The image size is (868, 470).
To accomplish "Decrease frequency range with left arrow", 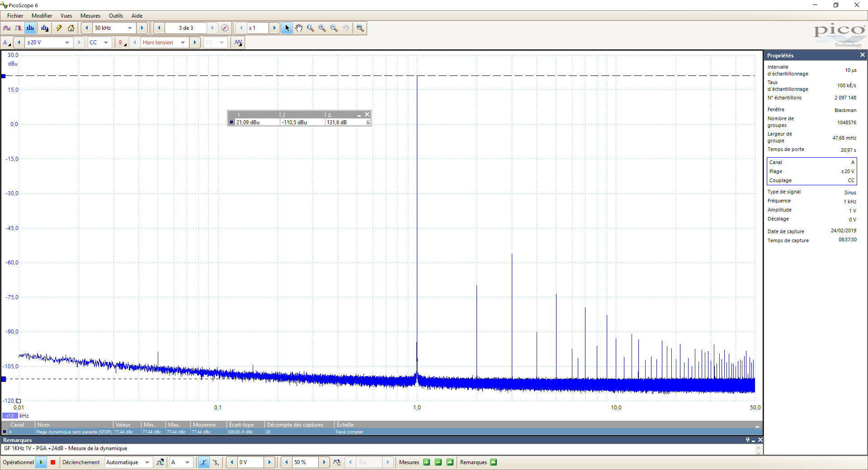I will coord(87,28).
